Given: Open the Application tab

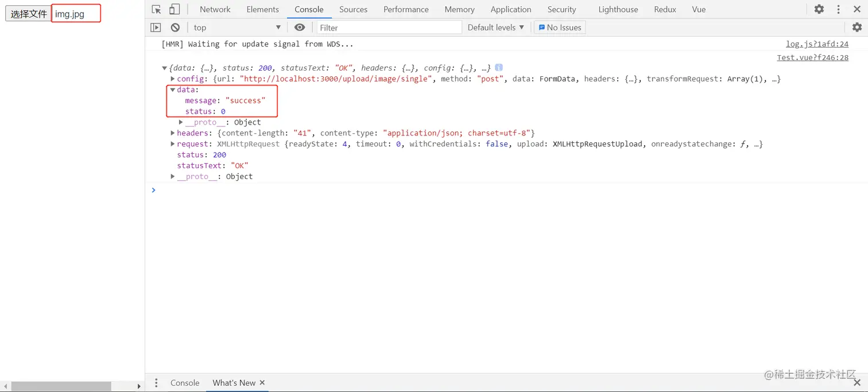Looking at the screenshot, I should 511,9.
